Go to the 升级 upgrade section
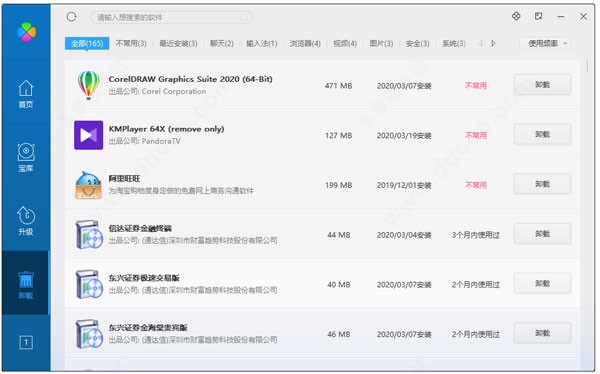This screenshot has height=374, width=600. 26,221
